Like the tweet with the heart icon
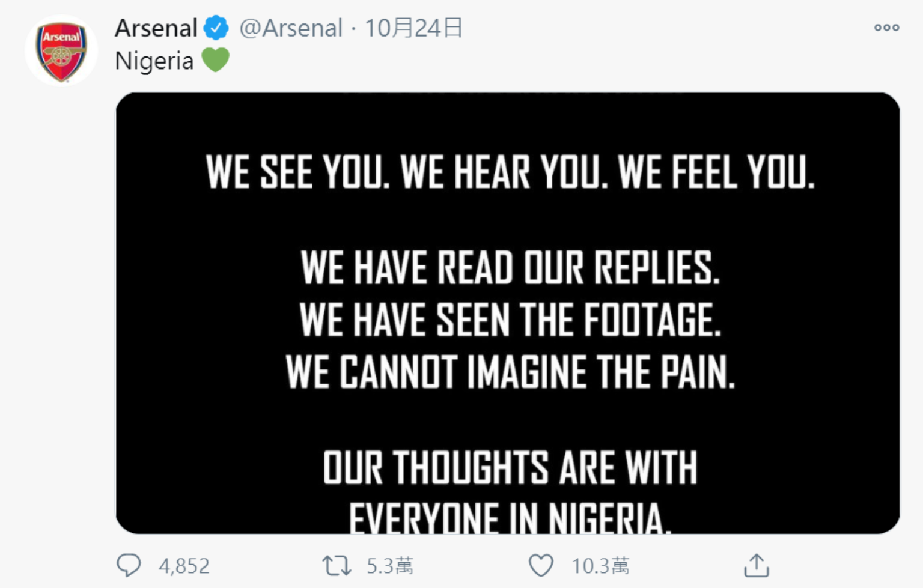The image size is (923, 588). point(541,565)
